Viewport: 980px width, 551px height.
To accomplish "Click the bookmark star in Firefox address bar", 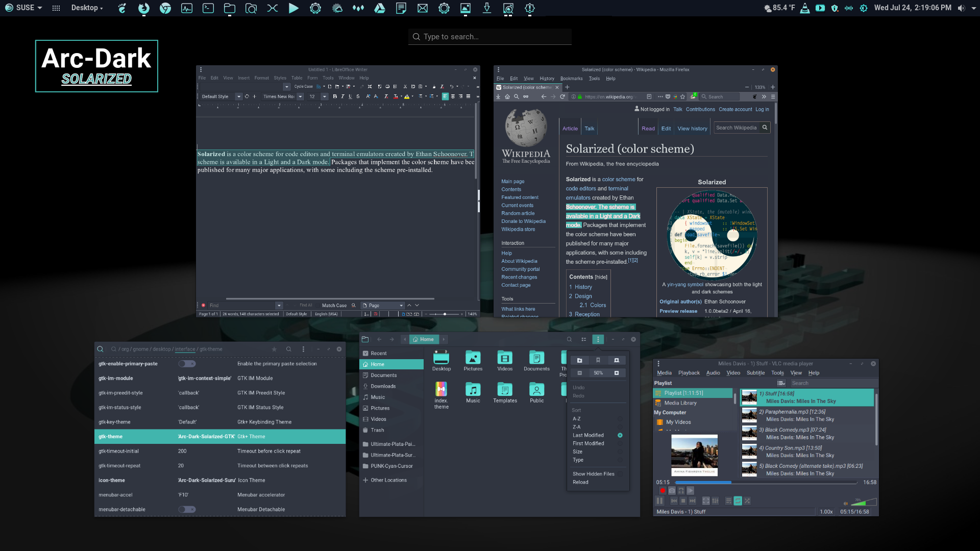I will 682,96.
